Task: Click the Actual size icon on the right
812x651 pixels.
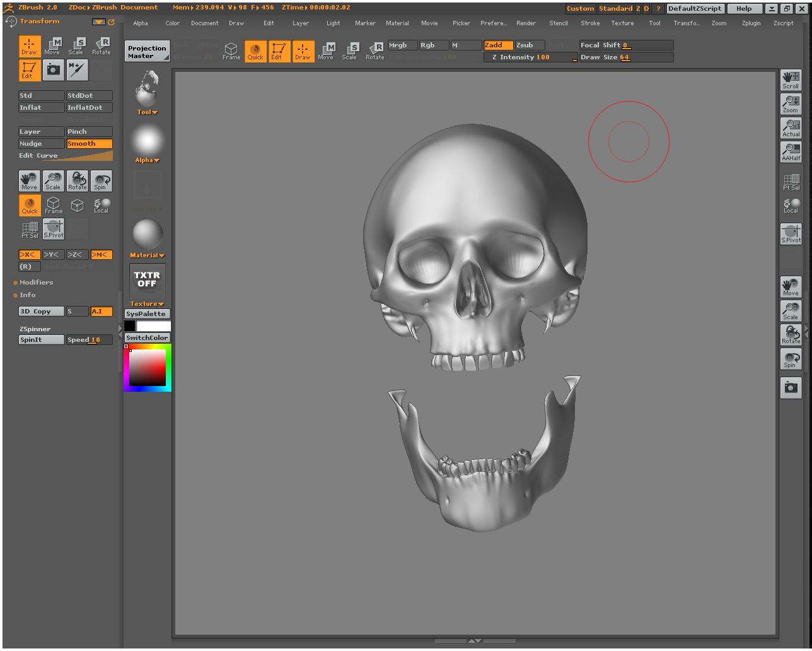Action: click(x=791, y=127)
